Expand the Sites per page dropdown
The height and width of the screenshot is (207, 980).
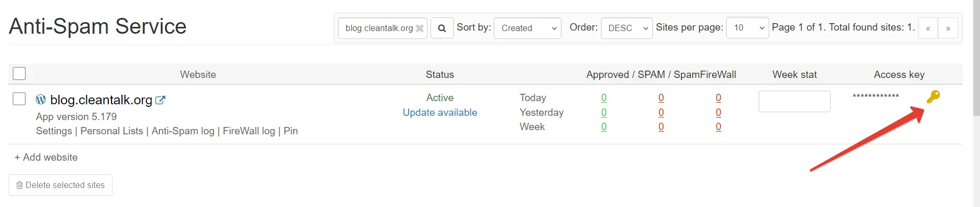748,28
